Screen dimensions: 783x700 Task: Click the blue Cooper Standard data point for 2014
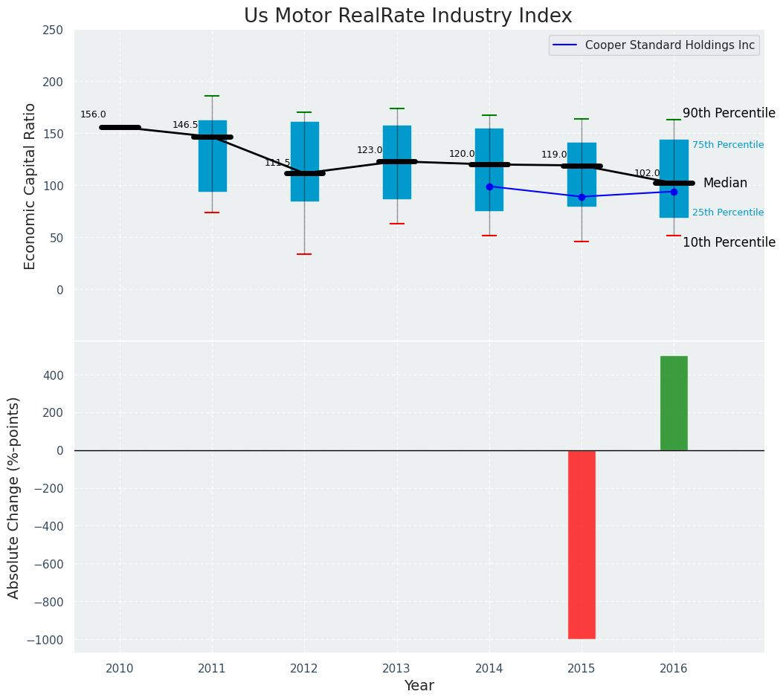tap(489, 187)
